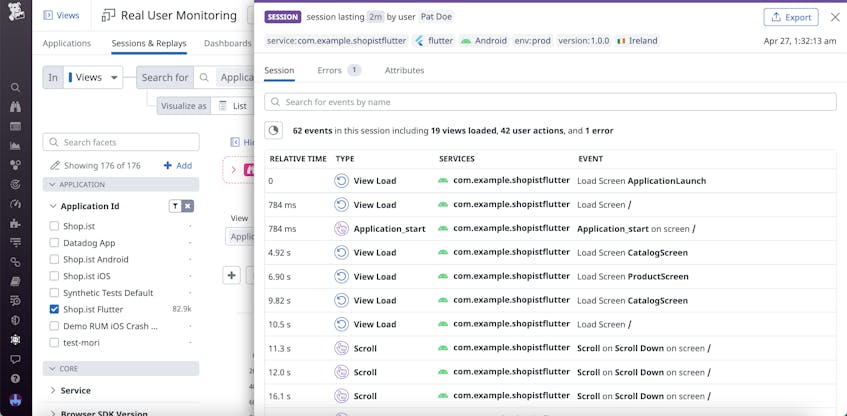This screenshot has height=416, width=847.
Task: Click the env:prod tag
Action: [533, 41]
